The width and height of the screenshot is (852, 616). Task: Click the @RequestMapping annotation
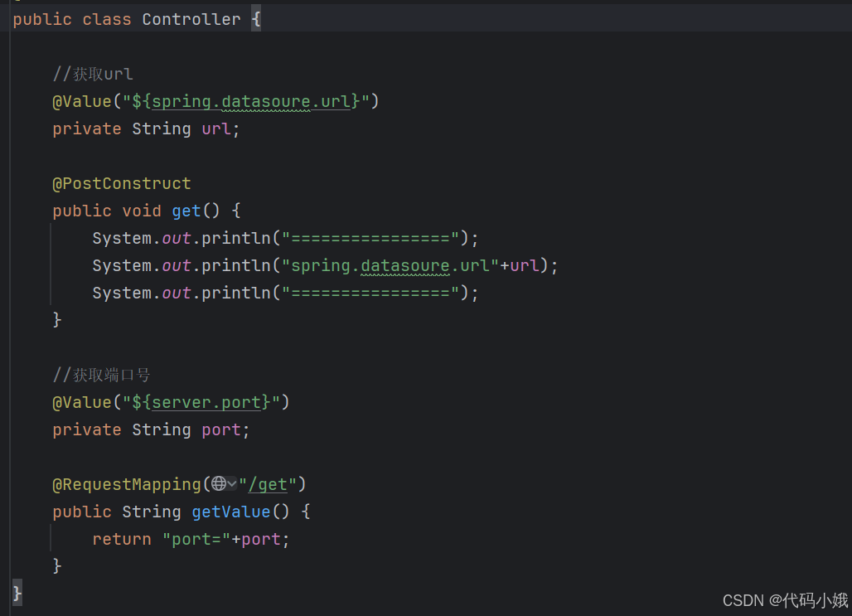coord(127,484)
